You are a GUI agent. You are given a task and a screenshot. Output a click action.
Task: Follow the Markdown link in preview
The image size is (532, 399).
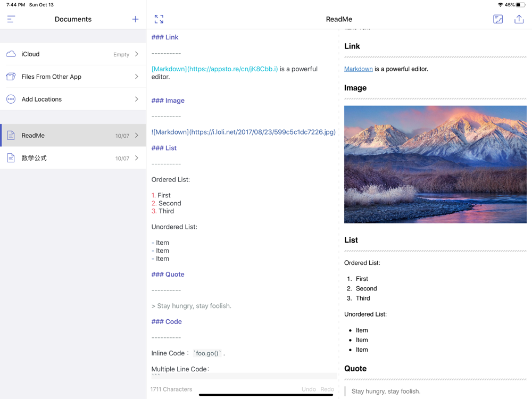pos(358,69)
